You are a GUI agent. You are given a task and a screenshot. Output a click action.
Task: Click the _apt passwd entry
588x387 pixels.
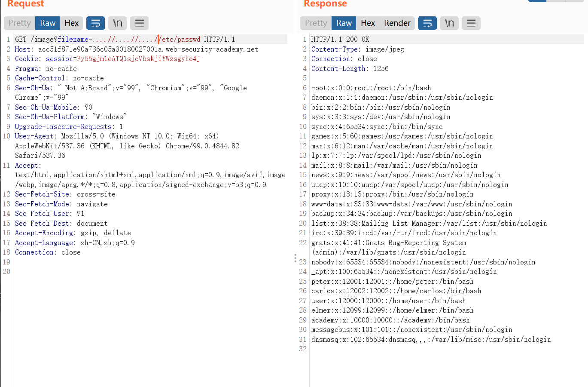click(x=404, y=272)
